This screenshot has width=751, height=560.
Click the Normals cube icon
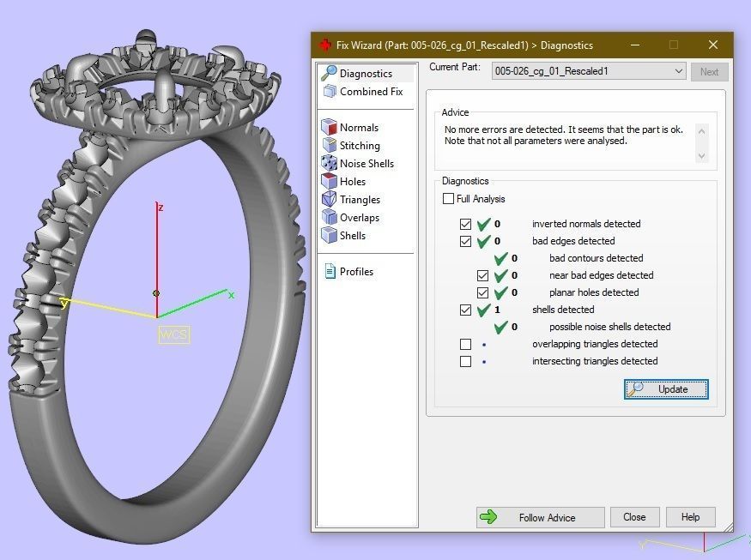click(329, 127)
